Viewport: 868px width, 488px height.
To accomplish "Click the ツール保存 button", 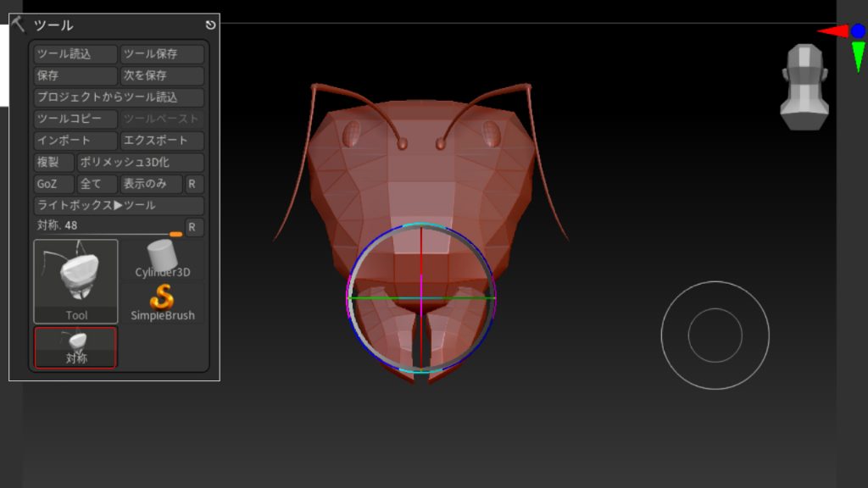I will pyautogui.click(x=162, y=54).
